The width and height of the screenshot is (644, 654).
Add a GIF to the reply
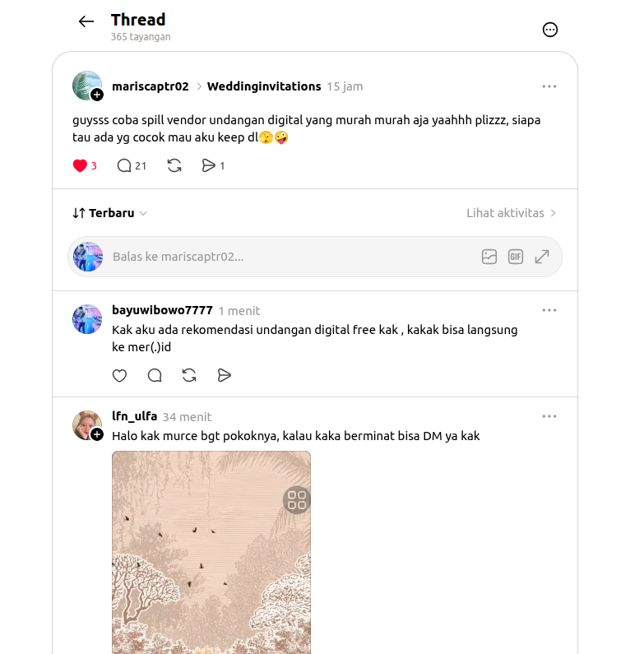coord(516,257)
